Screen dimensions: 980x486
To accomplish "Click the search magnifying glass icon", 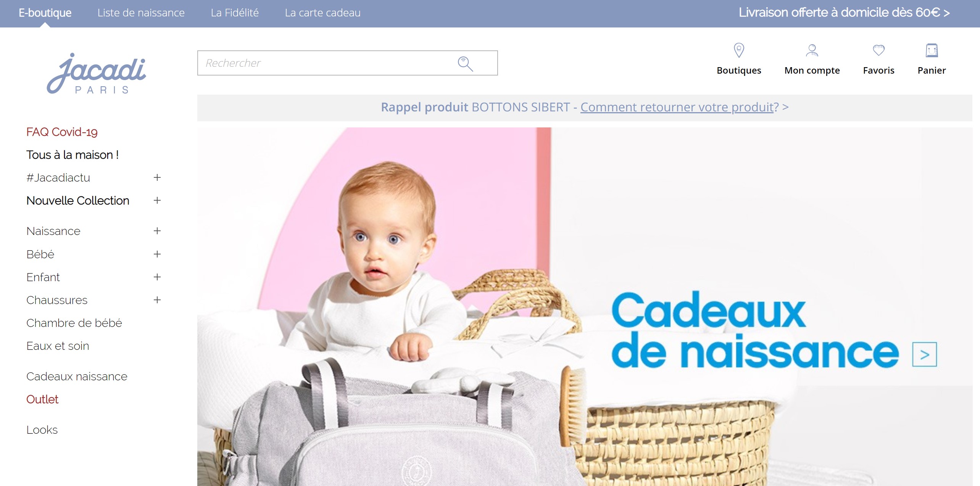I will [x=465, y=64].
